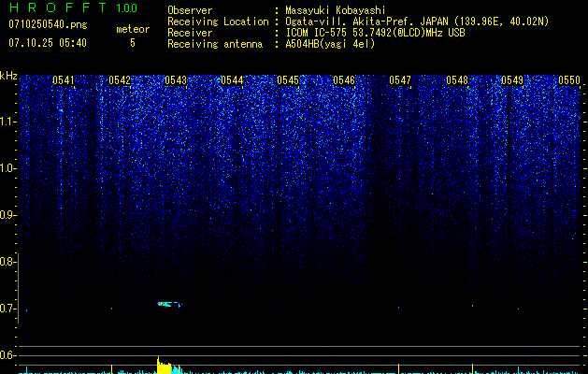Click the small echo dot below 0542

(112, 309)
